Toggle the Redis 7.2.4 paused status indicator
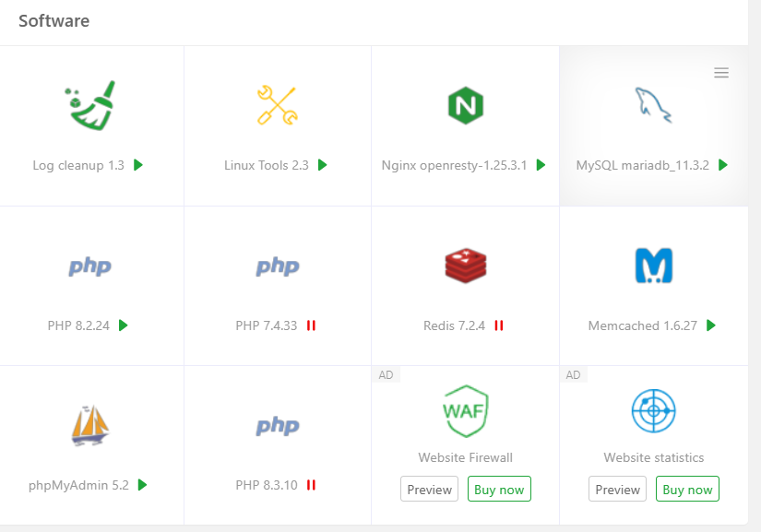This screenshot has width=761, height=532. click(499, 325)
